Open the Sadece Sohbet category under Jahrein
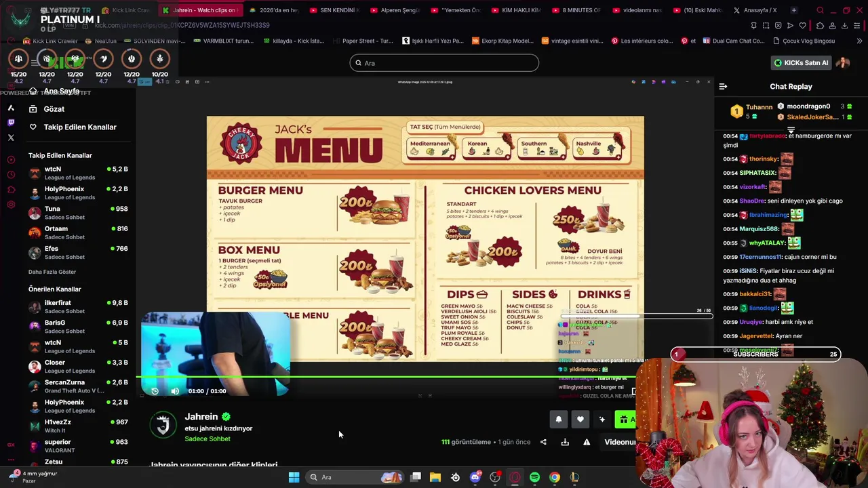The height and width of the screenshot is (488, 868). [x=208, y=439]
